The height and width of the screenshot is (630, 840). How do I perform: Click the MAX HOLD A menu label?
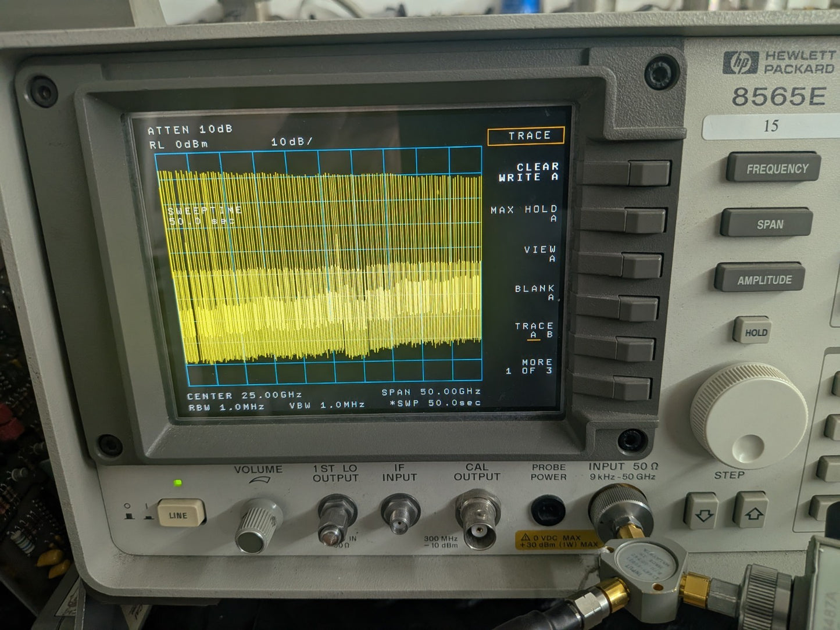[524, 213]
